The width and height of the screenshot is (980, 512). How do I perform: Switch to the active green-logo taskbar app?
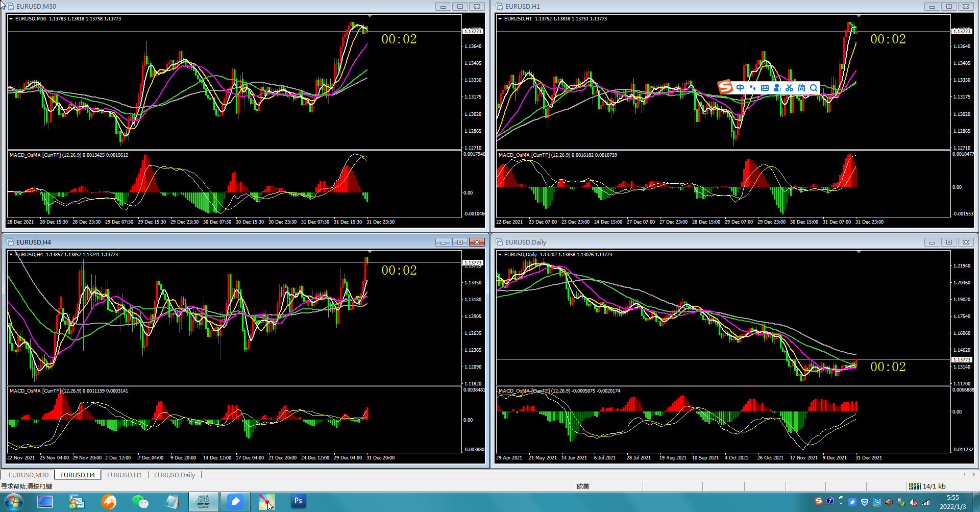(204, 502)
